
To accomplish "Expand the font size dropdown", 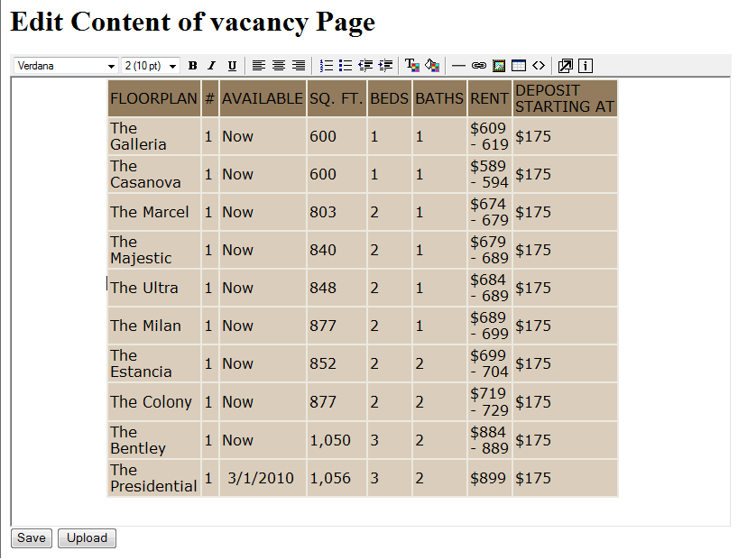I will point(151,66).
